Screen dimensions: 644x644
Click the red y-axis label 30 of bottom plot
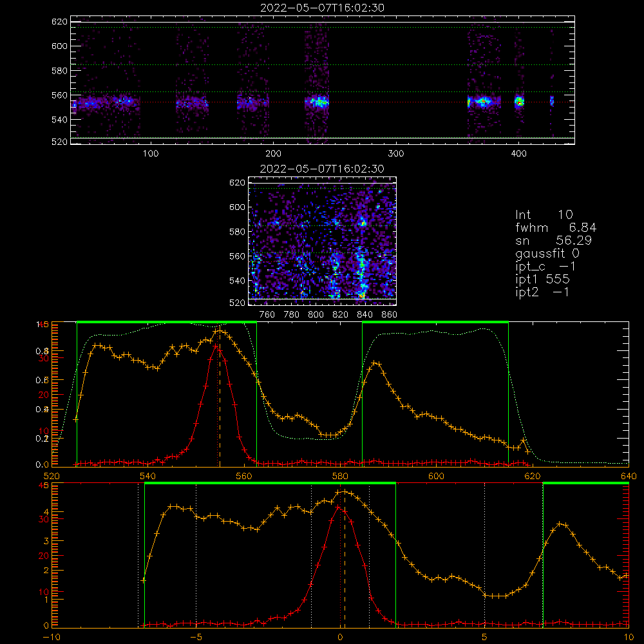coord(44,519)
